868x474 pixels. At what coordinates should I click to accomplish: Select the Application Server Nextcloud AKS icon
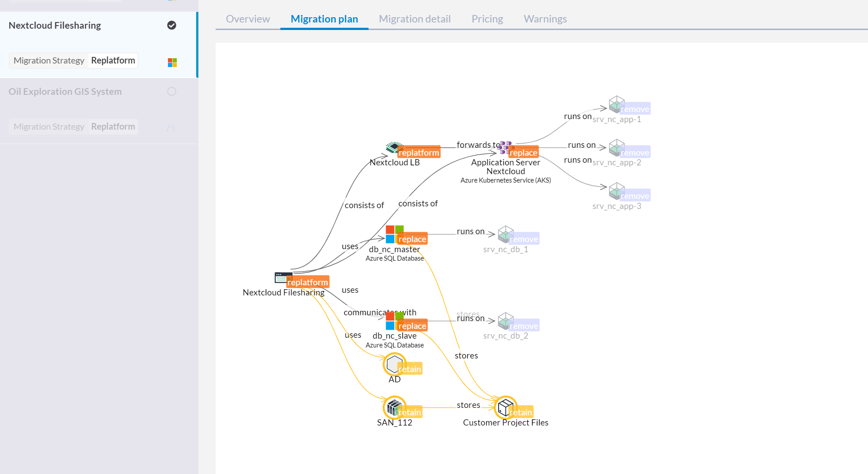pyautogui.click(x=504, y=148)
